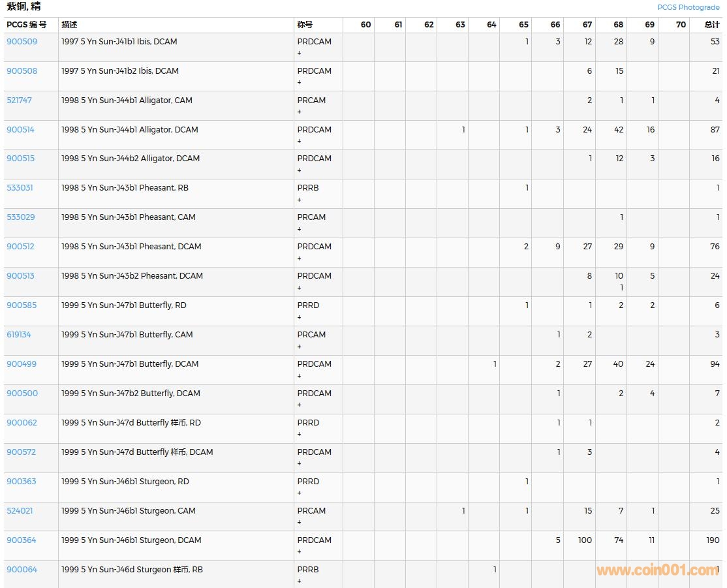Image resolution: width=727 pixels, height=588 pixels.
Task: Open the PCGS Photograde link
Action: point(688,7)
